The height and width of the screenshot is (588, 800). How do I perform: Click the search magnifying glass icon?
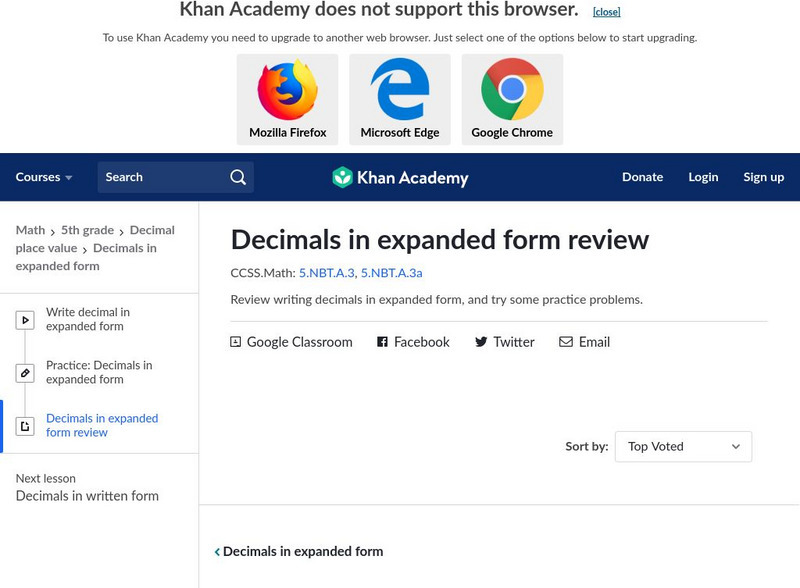pyautogui.click(x=238, y=177)
